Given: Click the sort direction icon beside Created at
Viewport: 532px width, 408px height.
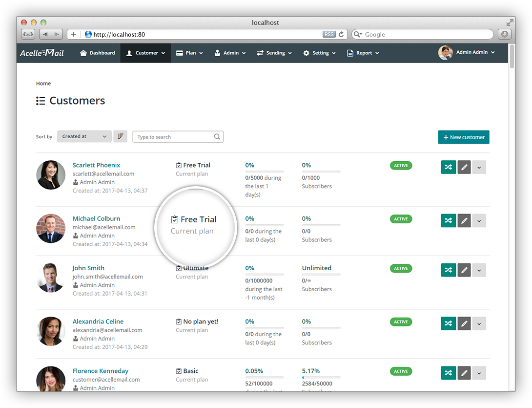Looking at the screenshot, I should [x=120, y=136].
